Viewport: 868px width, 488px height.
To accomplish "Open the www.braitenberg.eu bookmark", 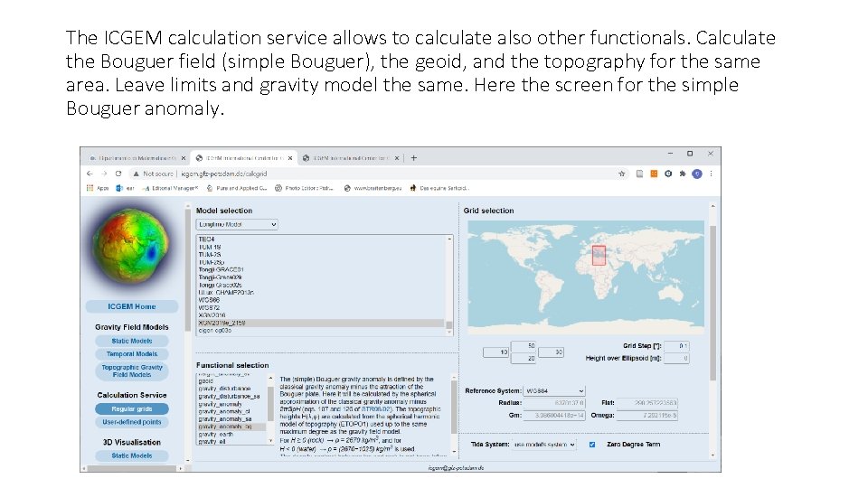I will pos(373,188).
